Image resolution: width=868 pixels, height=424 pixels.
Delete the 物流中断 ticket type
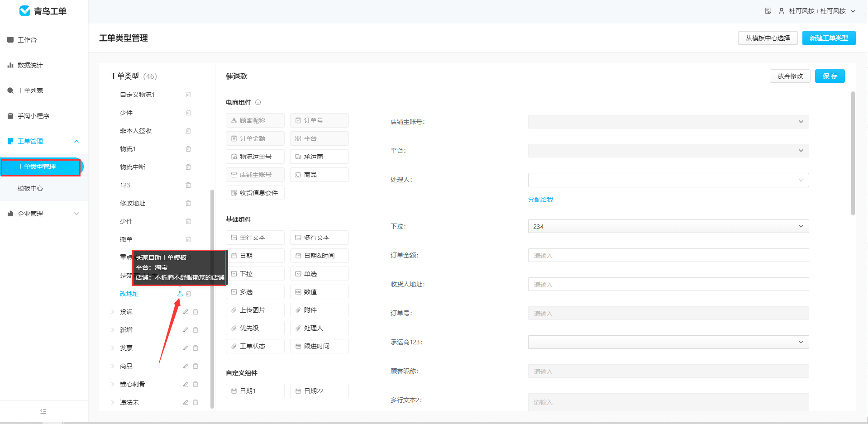(x=188, y=167)
